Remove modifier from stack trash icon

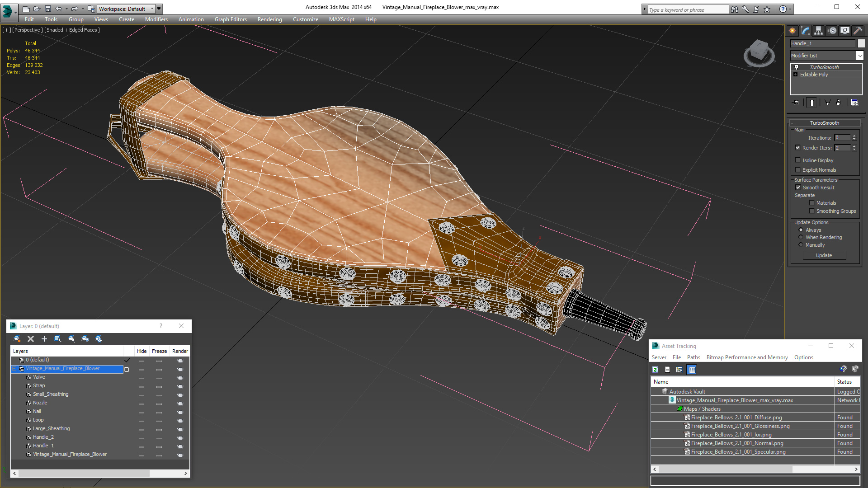pyautogui.click(x=839, y=103)
